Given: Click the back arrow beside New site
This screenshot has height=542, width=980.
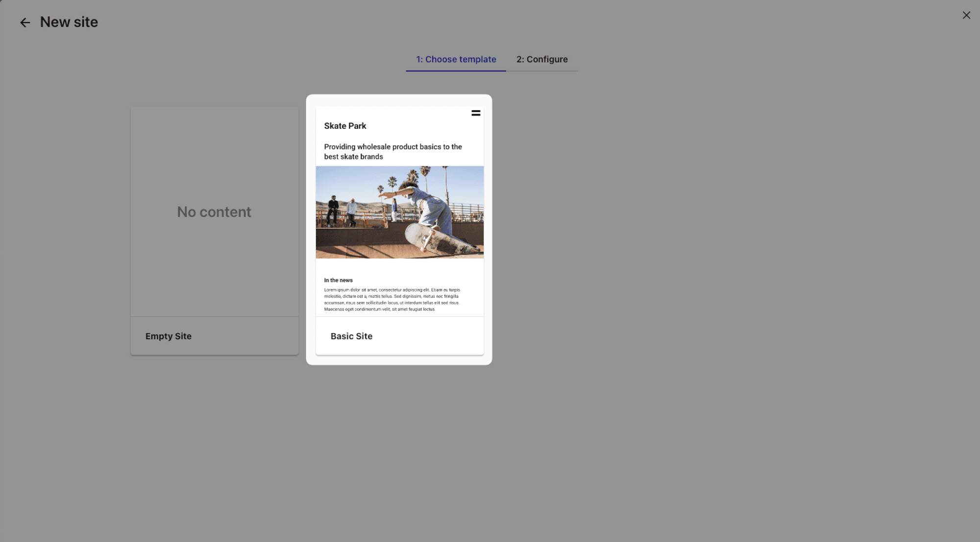Looking at the screenshot, I should [x=25, y=23].
